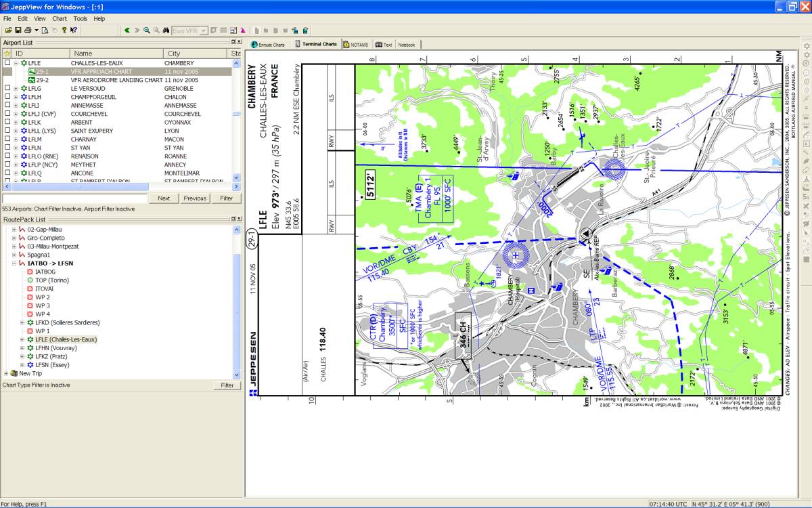Image resolution: width=812 pixels, height=508 pixels.
Task: Click the airport search text field
Action: coord(74,198)
